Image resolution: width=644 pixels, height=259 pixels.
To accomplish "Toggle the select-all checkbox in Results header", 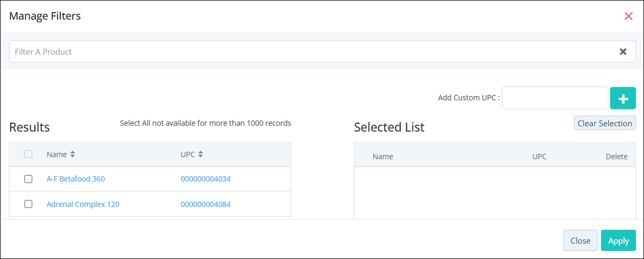I will (29, 154).
